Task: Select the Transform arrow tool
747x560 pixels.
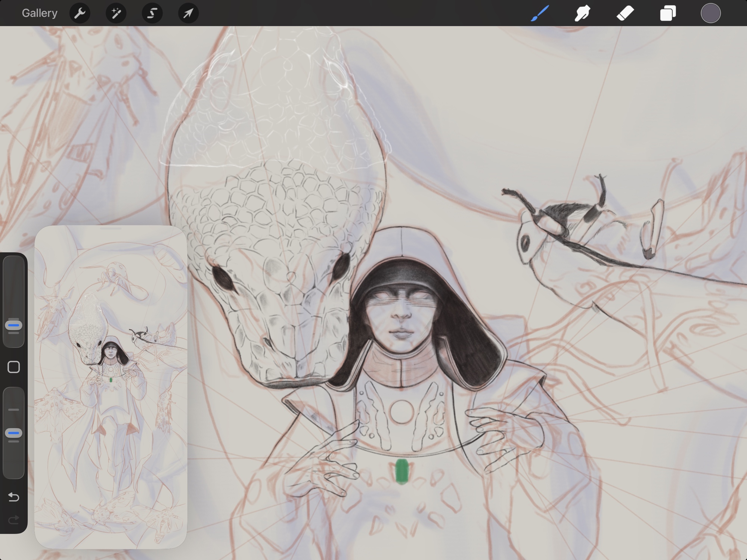Action: click(188, 13)
